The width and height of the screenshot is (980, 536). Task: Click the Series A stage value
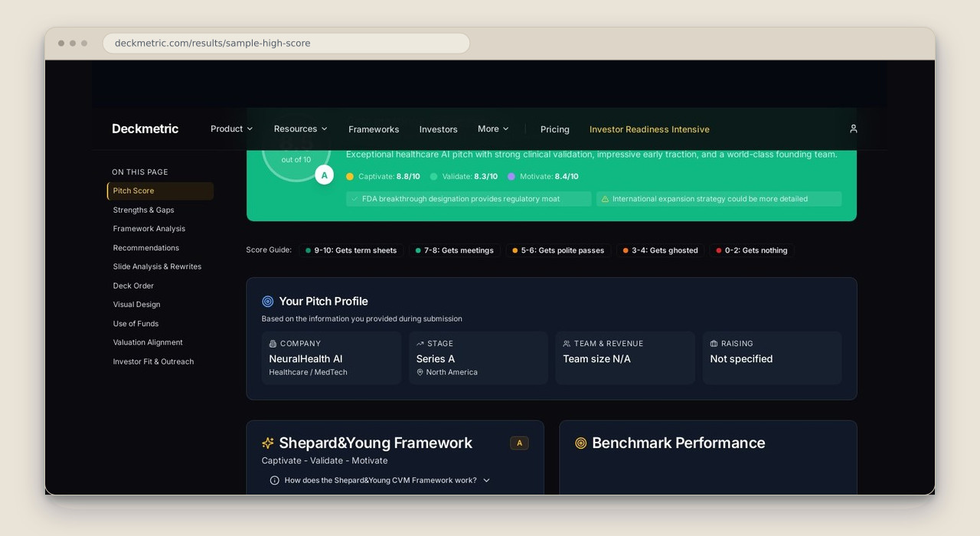pos(436,358)
